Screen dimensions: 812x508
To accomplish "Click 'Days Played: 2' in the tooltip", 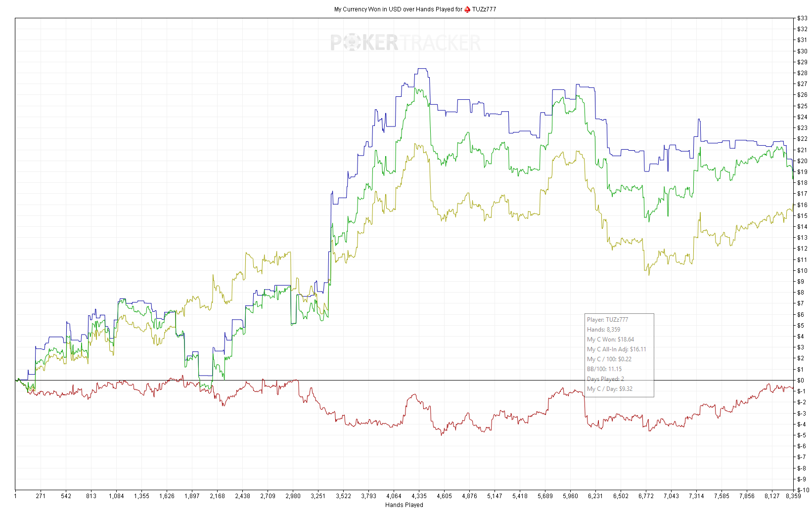I will click(x=605, y=379).
